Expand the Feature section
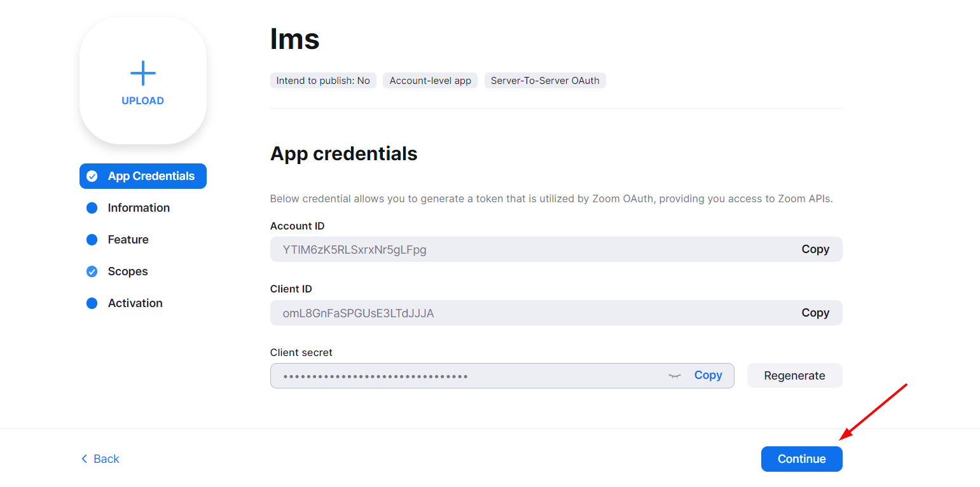980x487 pixels. pyautogui.click(x=128, y=240)
